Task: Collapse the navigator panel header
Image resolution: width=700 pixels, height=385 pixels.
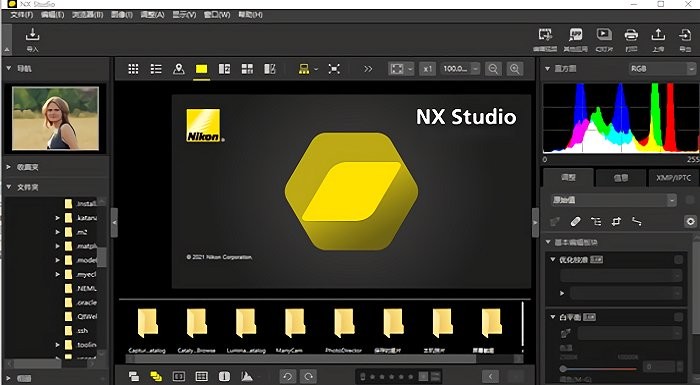Action: pyautogui.click(x=8, y=68)
